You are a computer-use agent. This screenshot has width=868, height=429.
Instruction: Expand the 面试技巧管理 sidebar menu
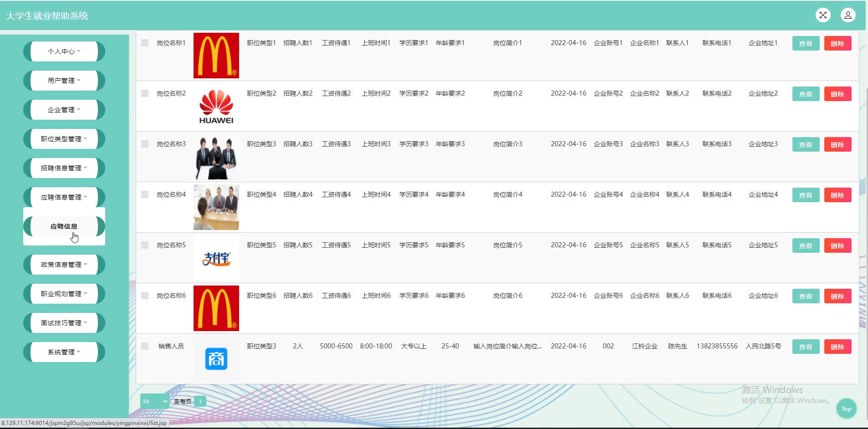[x=64, y=323]
